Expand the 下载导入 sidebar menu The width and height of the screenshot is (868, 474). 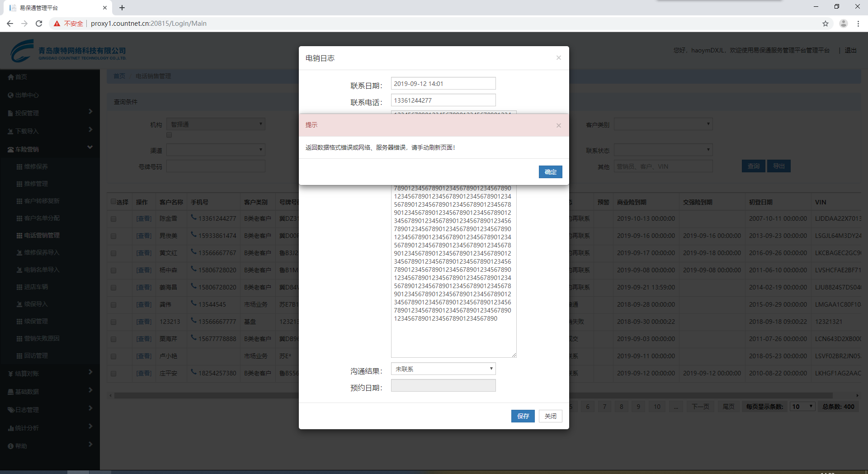(50, 131)
